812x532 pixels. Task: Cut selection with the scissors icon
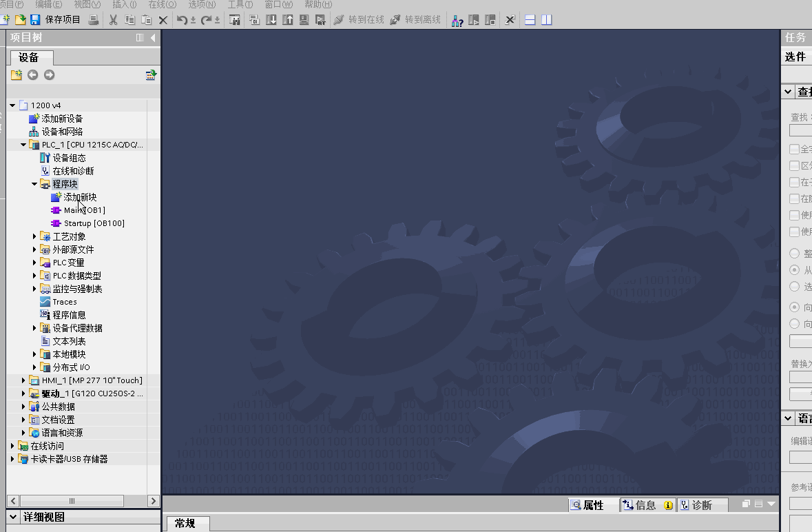(x=114, y=20)
